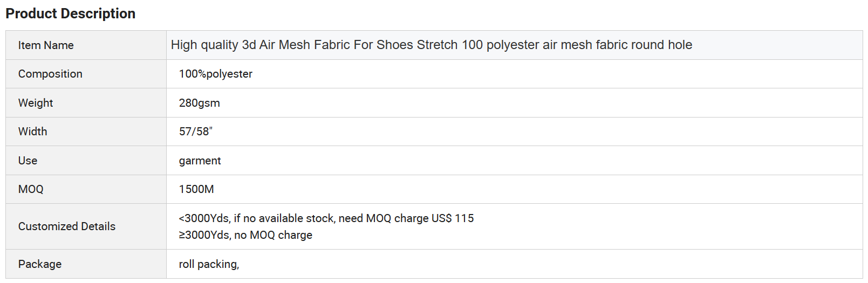Click the 1500M MOQ value

click(x=196, y=189)
